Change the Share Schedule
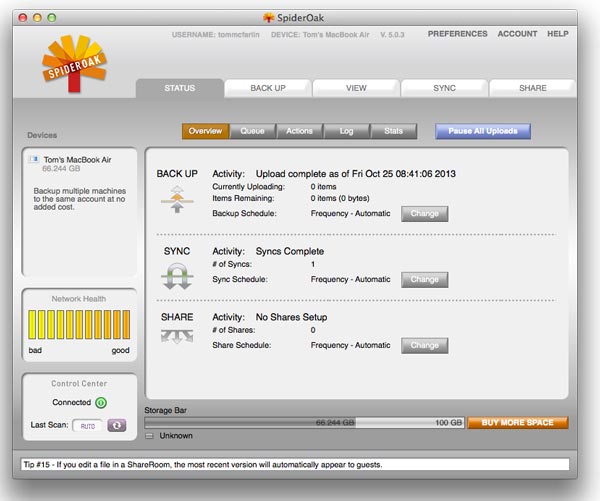This screenshot has width=600, height=501. pos(425,345)
